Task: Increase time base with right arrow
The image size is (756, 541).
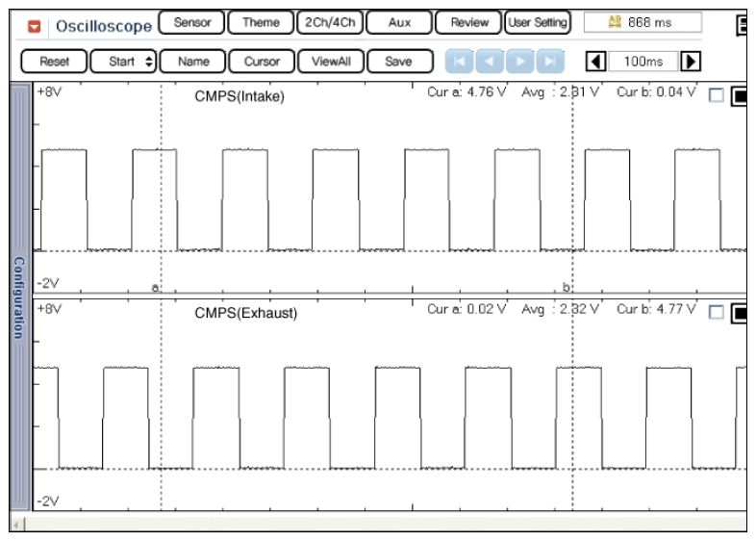Action: point(690,62)
